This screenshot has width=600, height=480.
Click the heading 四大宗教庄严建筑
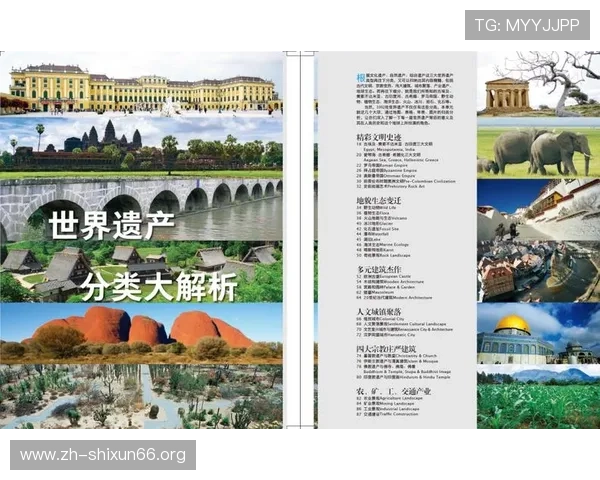386,349
